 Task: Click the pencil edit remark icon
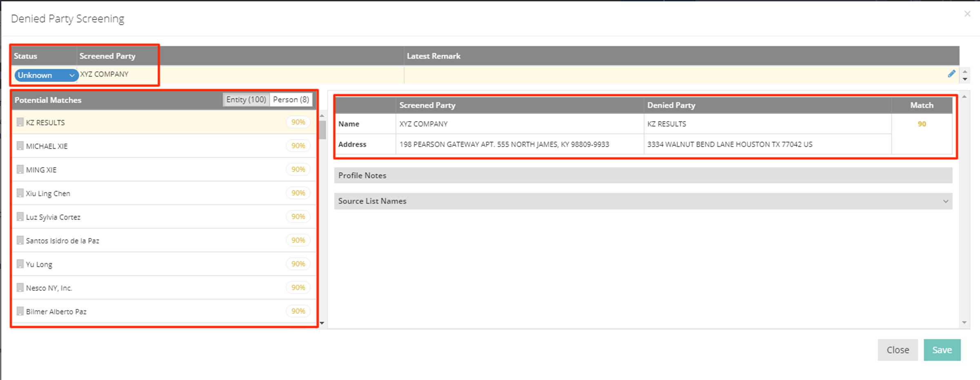click(x=951, y=74)
